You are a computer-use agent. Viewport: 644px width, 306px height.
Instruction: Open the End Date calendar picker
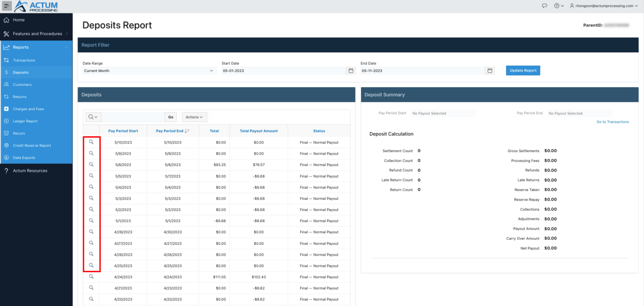pyautogui.click(x=489, y=70)
